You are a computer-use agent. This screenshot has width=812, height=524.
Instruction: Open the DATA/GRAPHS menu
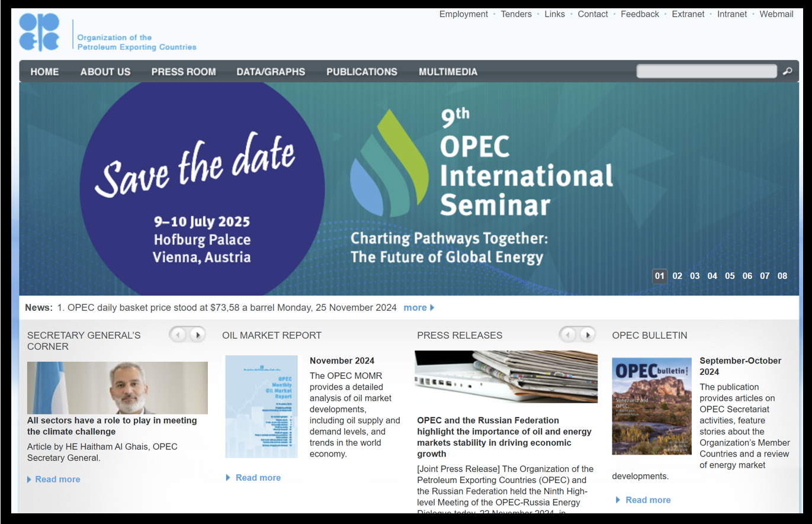[271, 72]
